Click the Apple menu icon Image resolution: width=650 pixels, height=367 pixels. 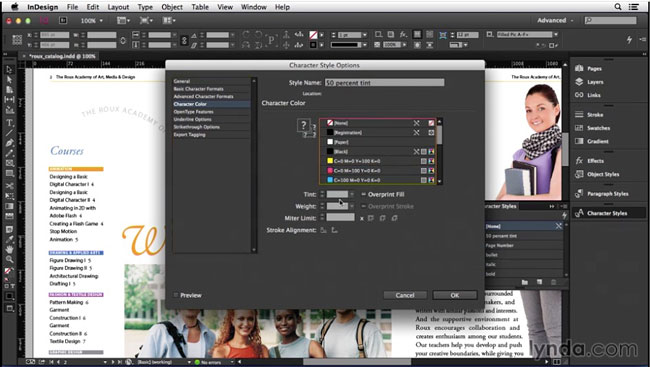15,7
